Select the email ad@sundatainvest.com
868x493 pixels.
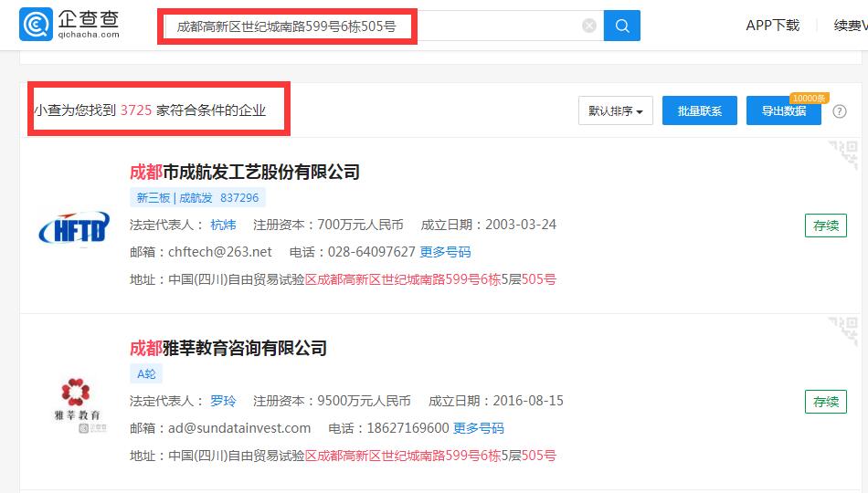coord(239,427)
